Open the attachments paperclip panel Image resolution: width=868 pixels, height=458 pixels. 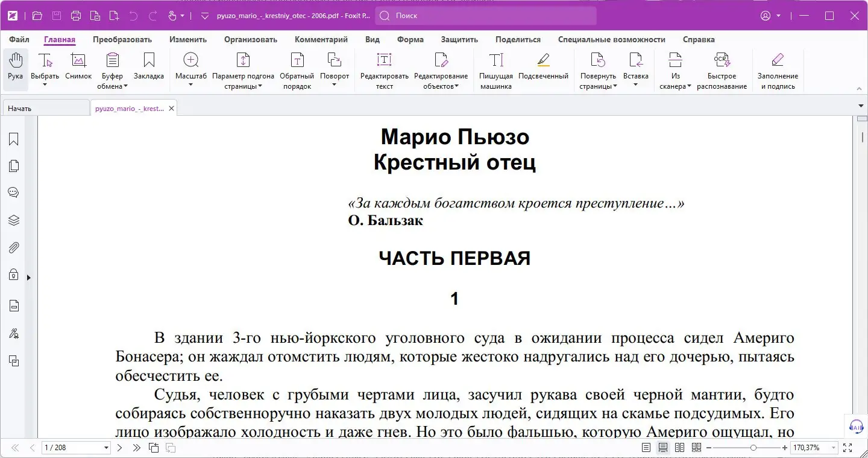click(13, 247)
